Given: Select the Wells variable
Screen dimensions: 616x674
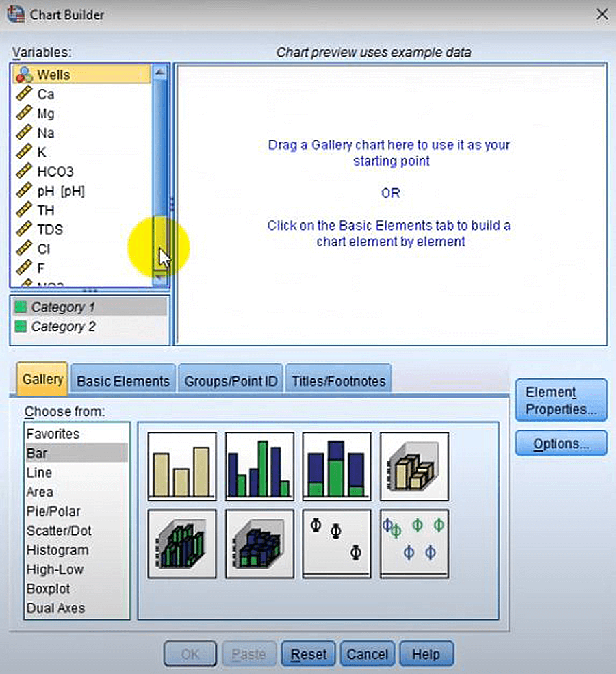Looking at the screenshot, I should pos(55,74).
